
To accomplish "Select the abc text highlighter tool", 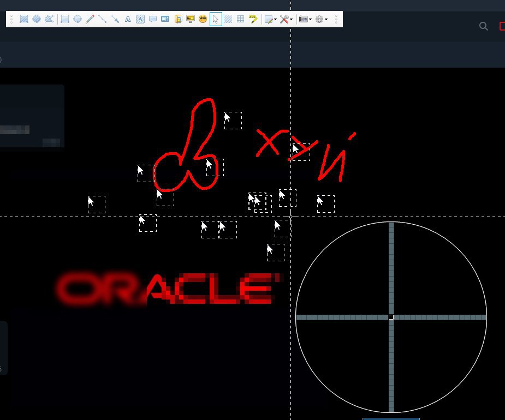I will [x=253, y=19].
